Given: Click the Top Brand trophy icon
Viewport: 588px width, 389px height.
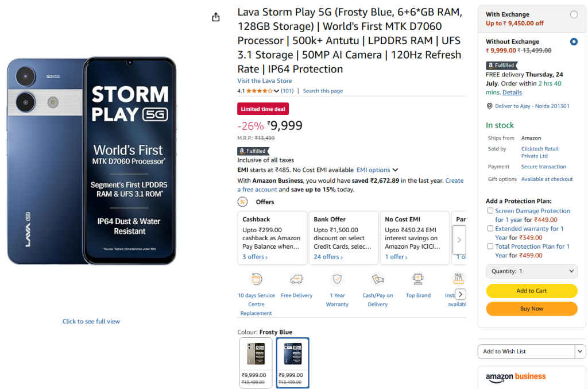Looking at the screenshot, I should [418, 279].
